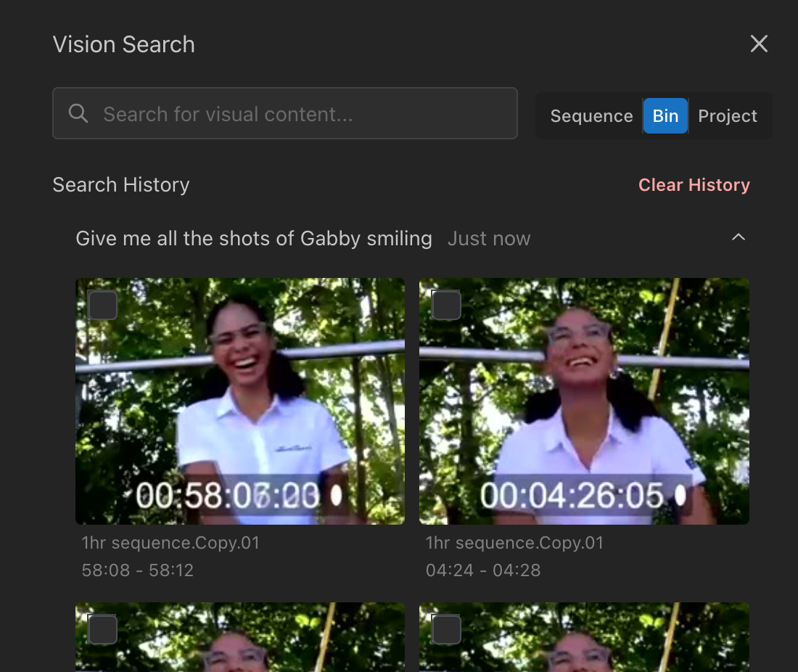Focus the visual content search field
The height and width of the screenshot is (672, 798).
click(x=285, y=113)
